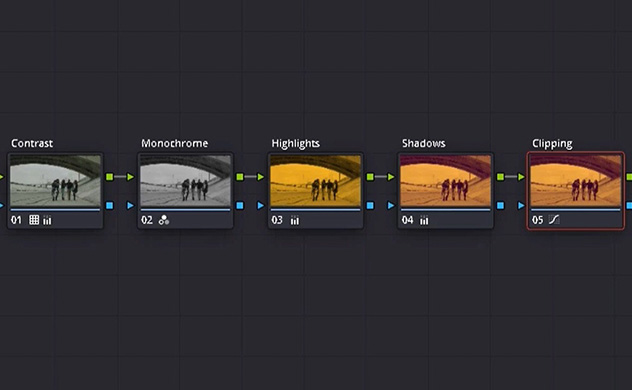The width and height of the screenshot is (632, 390).
Task: Click blue key output of Monochrome node
Action: point(240,205)
